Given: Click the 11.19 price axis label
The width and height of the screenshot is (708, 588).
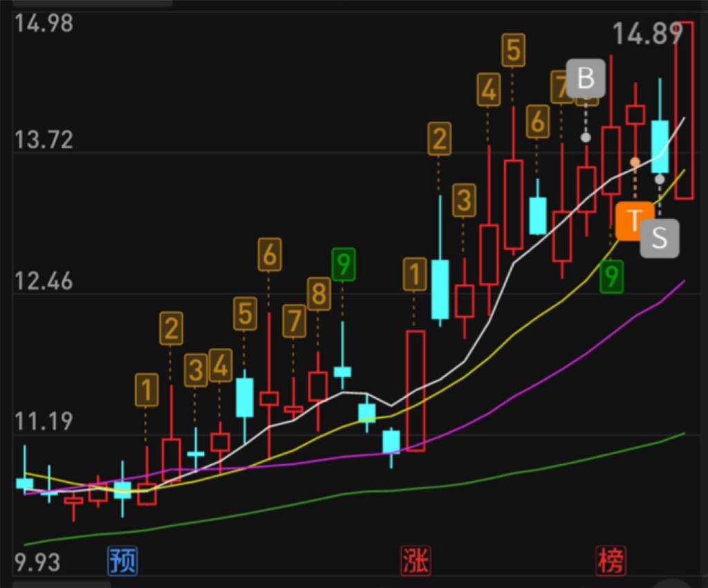Looking at the screenshot, I should click(44, 421).
